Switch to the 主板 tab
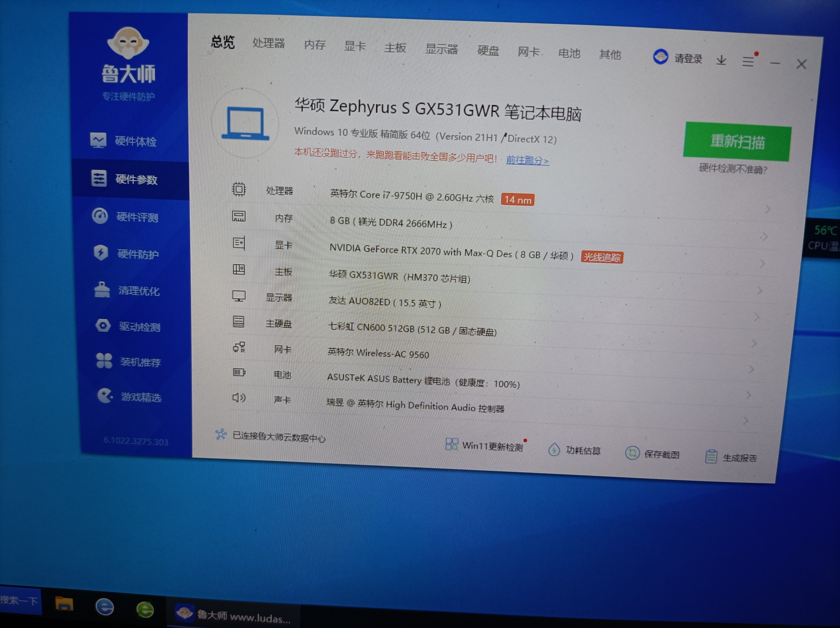840x628 pixels. click(x=395, y=47)
